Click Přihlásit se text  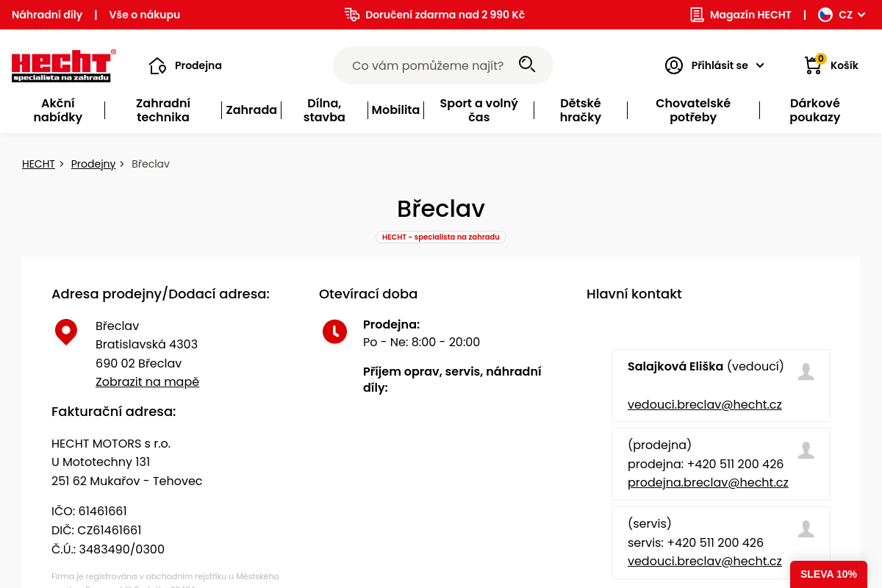tap(720, 65)
